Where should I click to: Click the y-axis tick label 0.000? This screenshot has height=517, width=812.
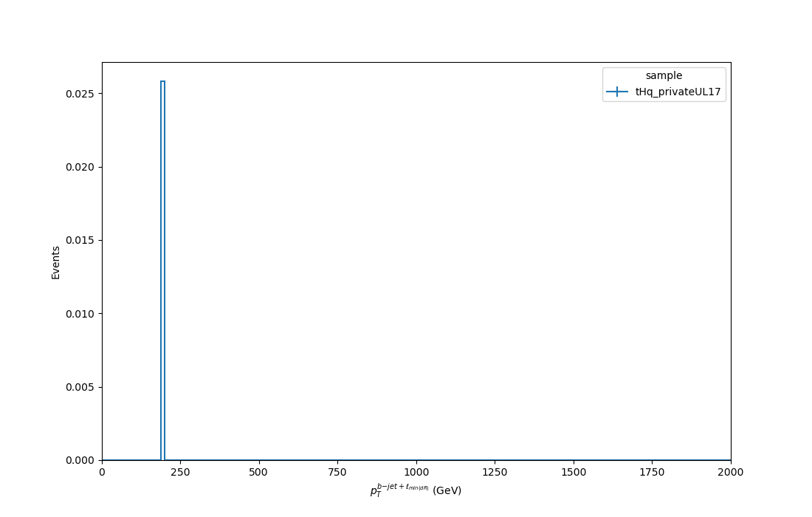(x=80, y=460)
